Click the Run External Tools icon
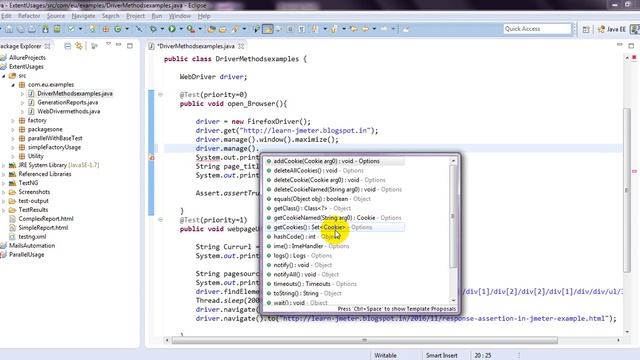 pos(190,29)
